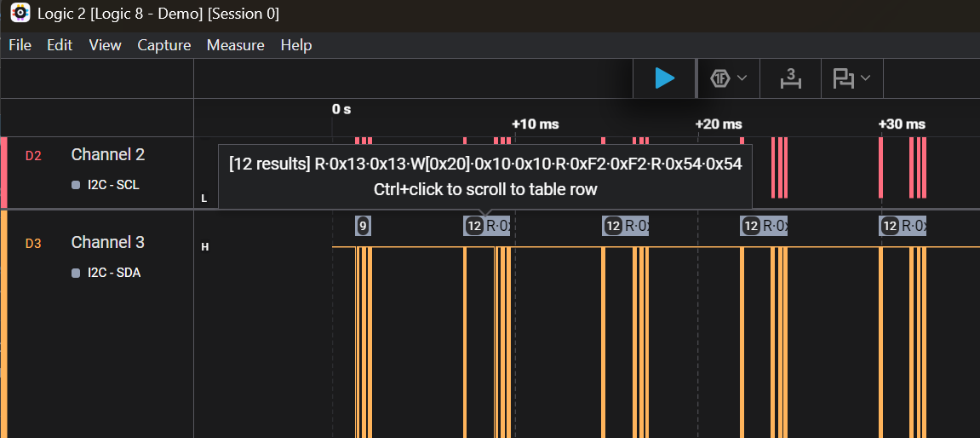This screenshot has height=438, width=980.
Task: Click the 0 s timeline label
Action: [x=341, y=109]
